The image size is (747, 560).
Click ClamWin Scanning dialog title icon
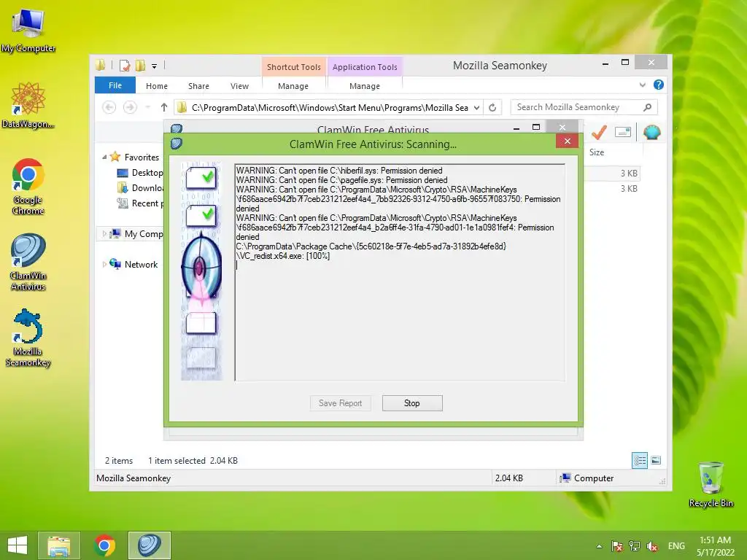pyautogui.click(x=177, y=144)
